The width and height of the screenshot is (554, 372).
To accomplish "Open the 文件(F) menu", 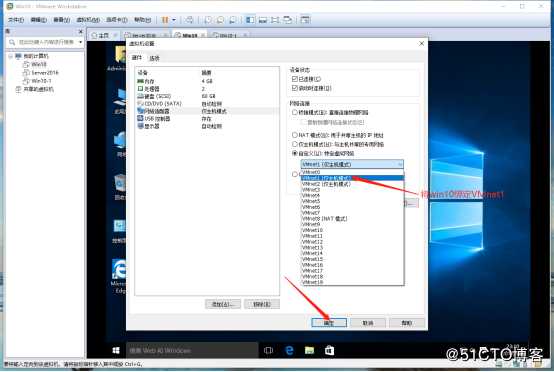I will pyautogui.click(x=16, y=20).
